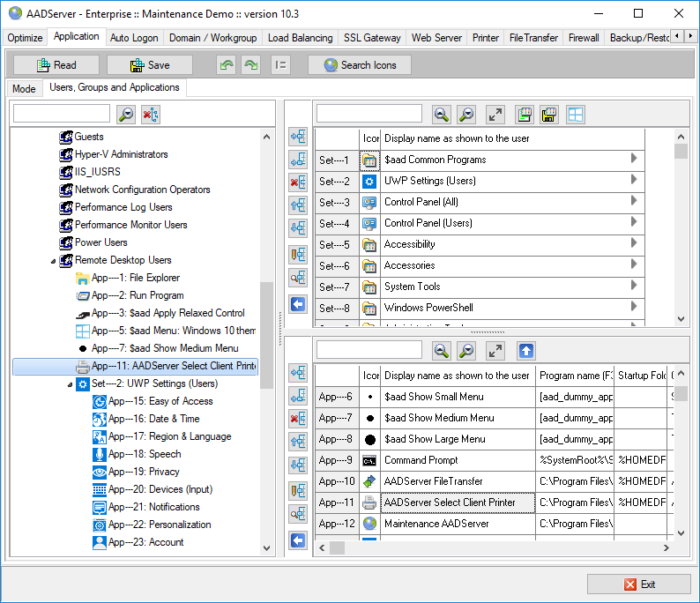Viewport: 700px width, 603px height.
Task: Switch to the Mode tab
Action: click(x=24, y=89)
